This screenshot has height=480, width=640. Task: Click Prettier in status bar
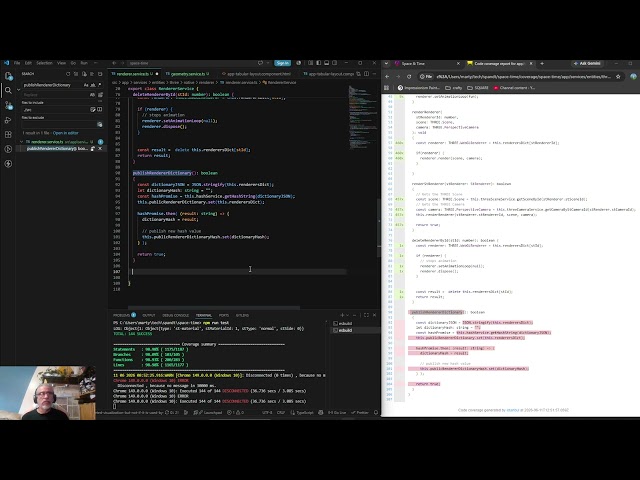[360, 413]
